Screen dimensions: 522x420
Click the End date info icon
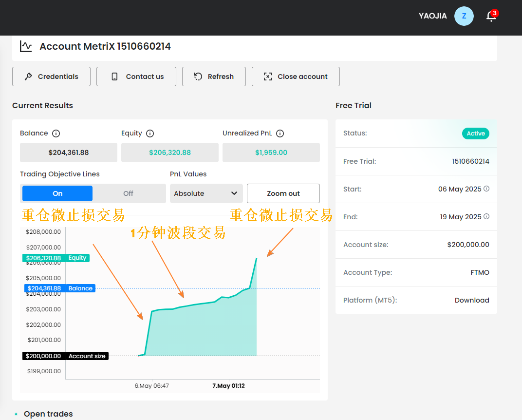coord(486,216)
